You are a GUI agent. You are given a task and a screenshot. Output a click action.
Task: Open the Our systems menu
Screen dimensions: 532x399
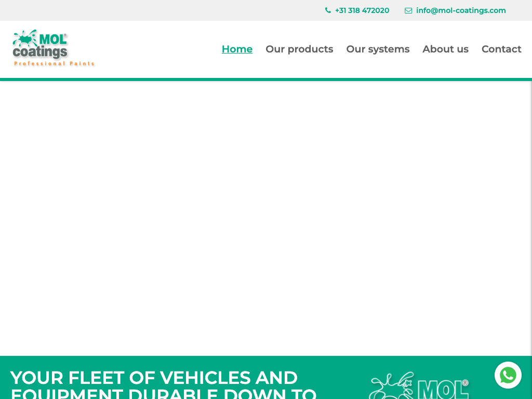(378, 49)
